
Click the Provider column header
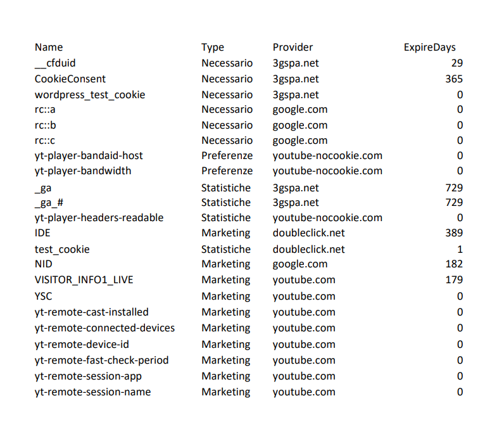click(293, 48)
